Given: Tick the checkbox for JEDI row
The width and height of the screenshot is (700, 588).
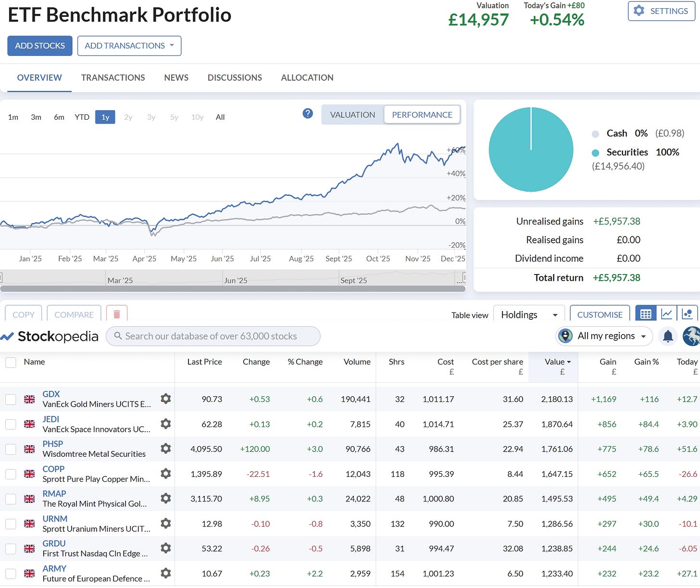Looking at the screenshot, I should point(11,424).
